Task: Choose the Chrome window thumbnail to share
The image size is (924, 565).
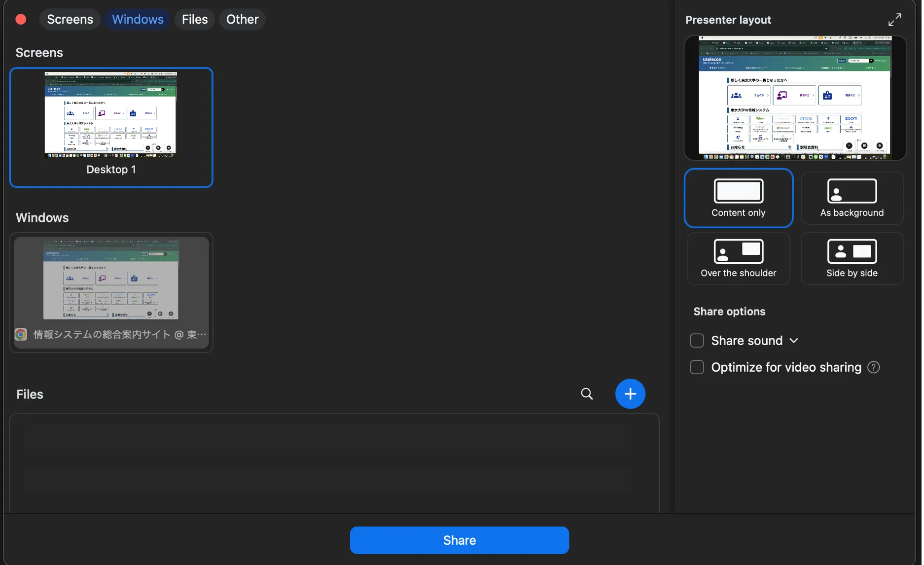Action: click(111, 292)
